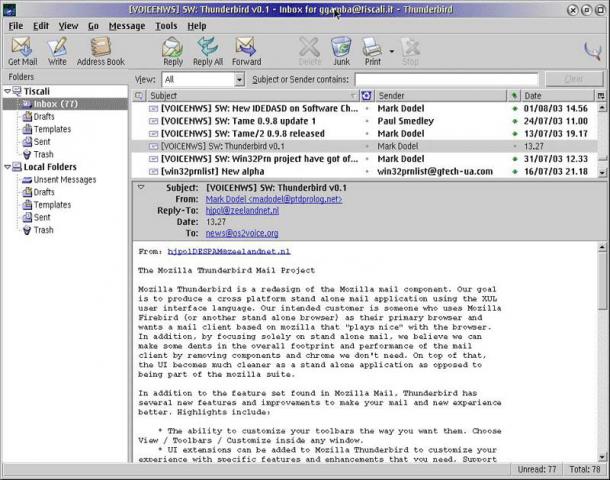Click the Mark Dodel sender address link

coord(274,199)
